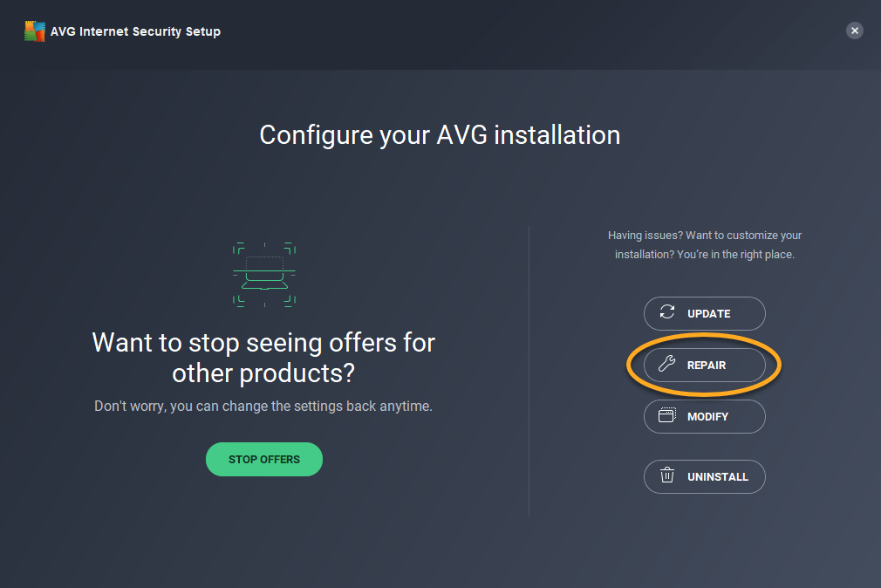Click the window icon beside Modify
This screenshot has width=881, height=588.
pyautogui.click(x=667, y=416)
